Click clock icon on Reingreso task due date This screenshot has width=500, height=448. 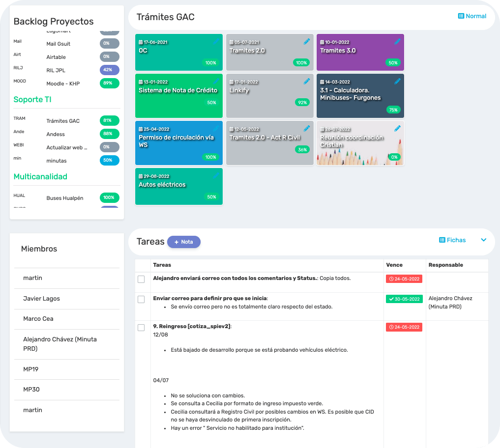click(x=391, y=327)
